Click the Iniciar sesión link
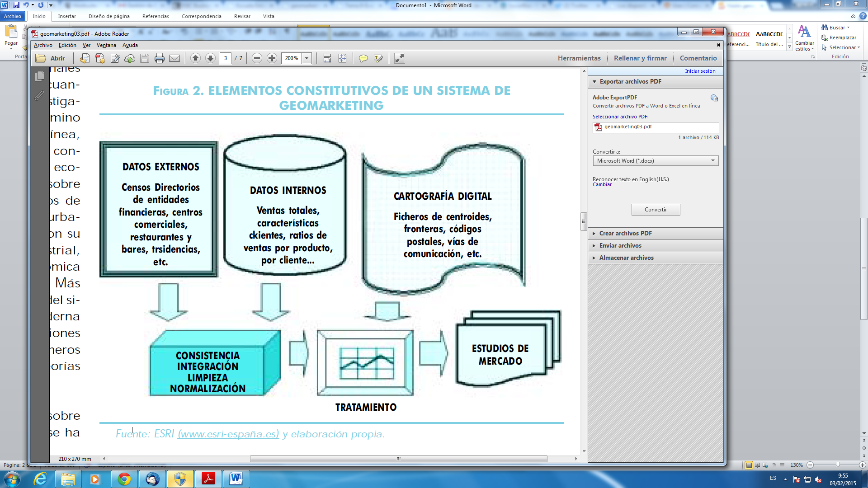Screen dimensions: 868x488 coord(700,71)
